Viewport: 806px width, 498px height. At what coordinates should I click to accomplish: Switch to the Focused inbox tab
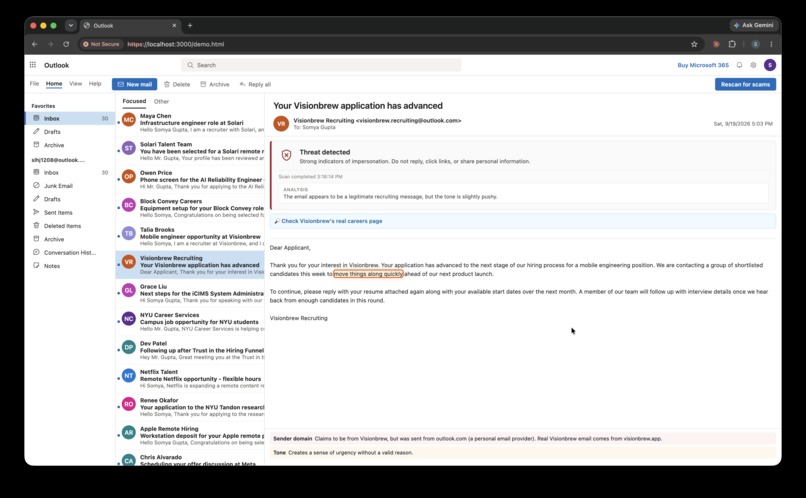[x=134, y=101]
